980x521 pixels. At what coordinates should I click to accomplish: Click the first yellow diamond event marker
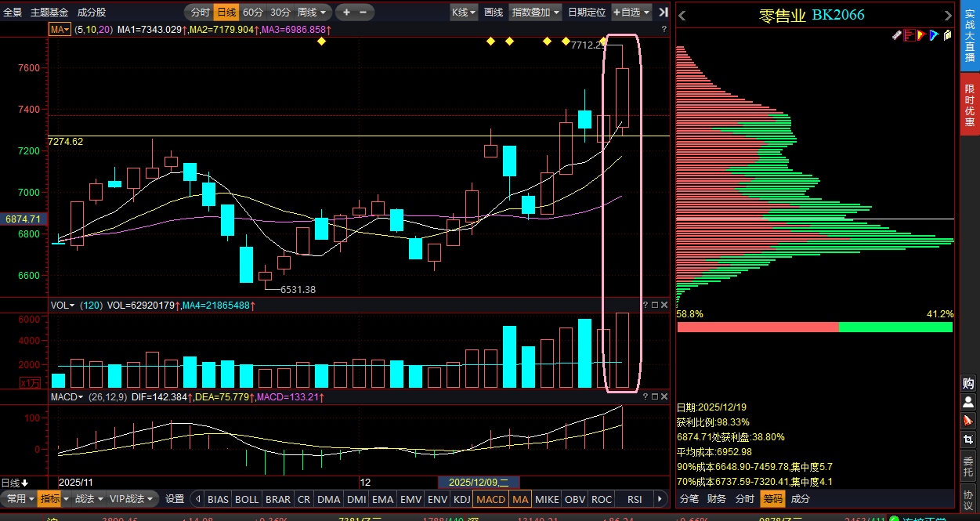click(x=321, y=42)
